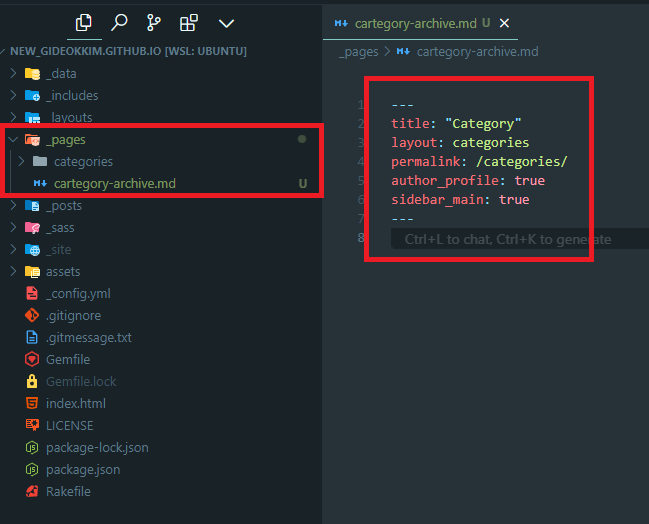Open the Explorer view icon
Screen dimensions: 649x524
point(84,22)
